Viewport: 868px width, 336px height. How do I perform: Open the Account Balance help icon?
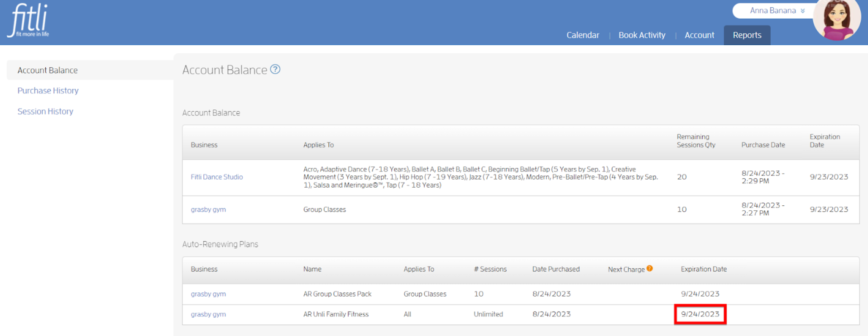coord(275,69)
